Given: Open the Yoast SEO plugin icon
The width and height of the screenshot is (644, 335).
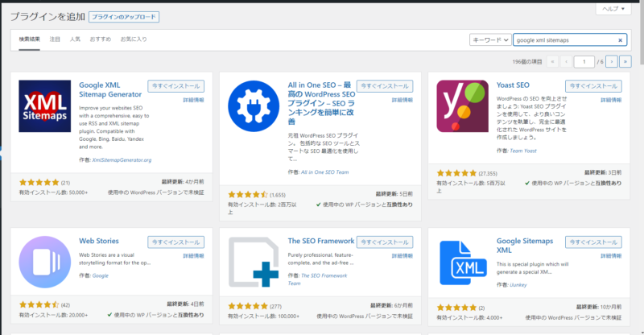Looking at the screenshot, I should coord(462,106).
